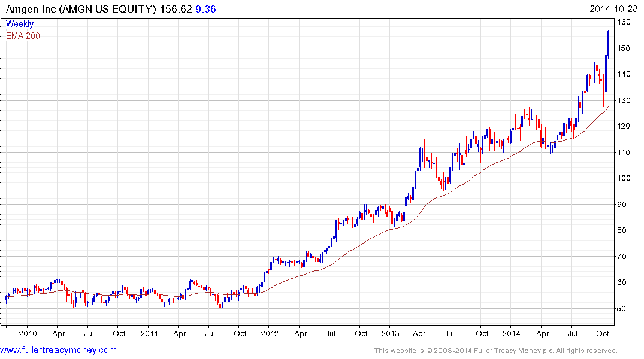Click the 2013 year label on time axis

coord(390,333)
